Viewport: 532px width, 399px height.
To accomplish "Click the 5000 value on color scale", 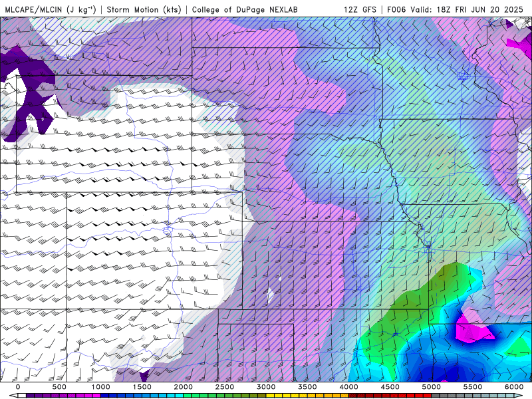I will click(432, 387).
